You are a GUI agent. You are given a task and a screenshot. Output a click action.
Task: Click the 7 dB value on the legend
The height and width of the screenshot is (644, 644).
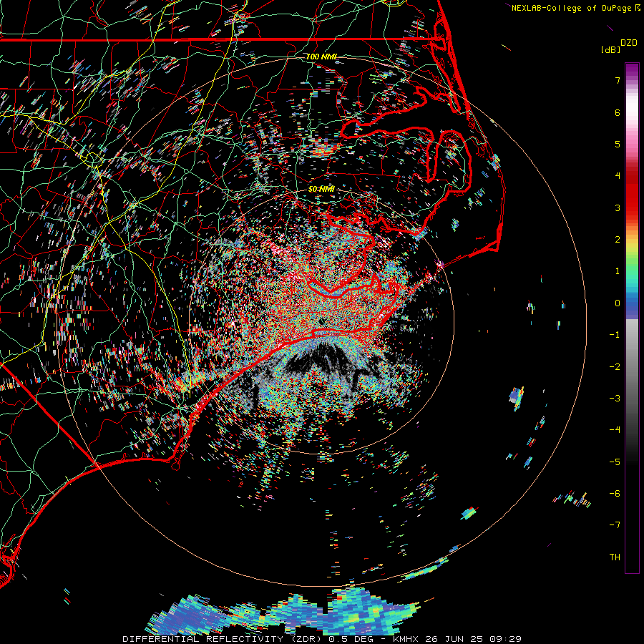coord(618,80)
